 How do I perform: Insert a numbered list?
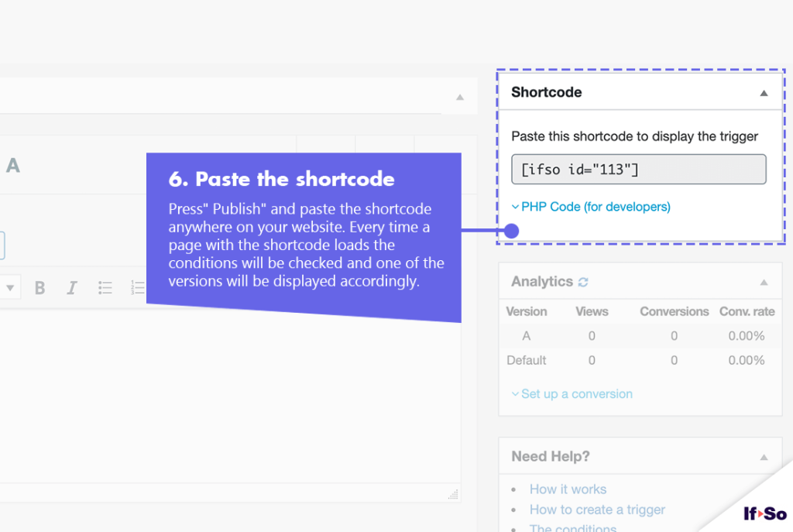tap(138, 288)
